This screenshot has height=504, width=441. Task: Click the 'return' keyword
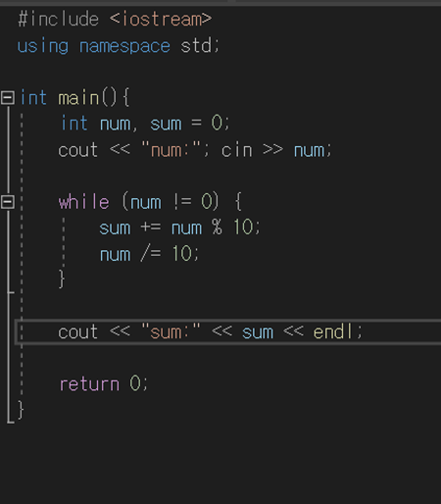point(89,384)
